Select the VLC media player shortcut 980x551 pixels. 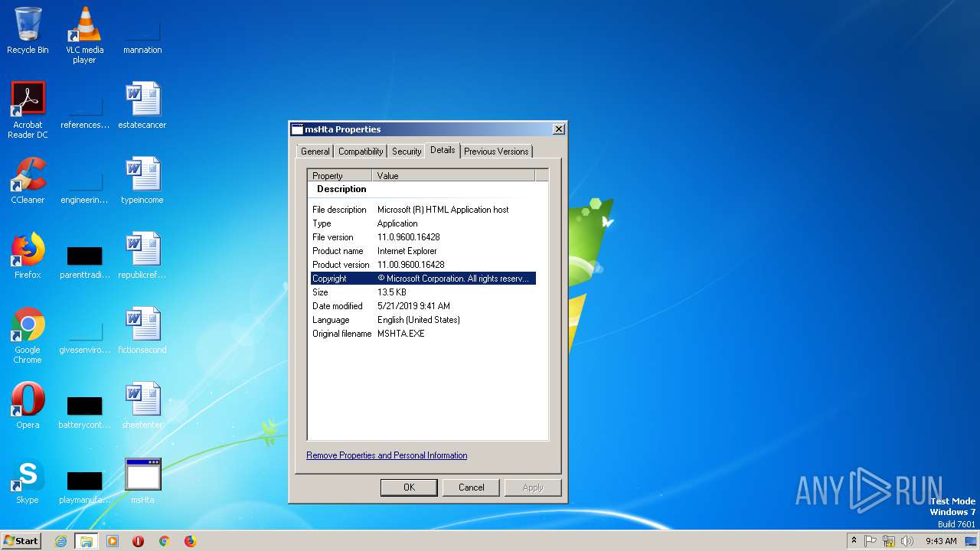click(x=85, y=34)
